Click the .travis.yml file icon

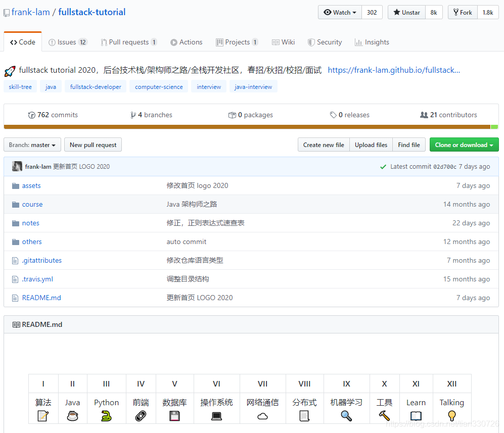(x=15, y=279)
